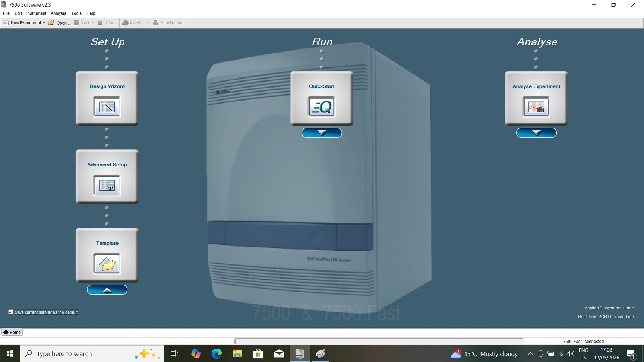Show hidden system tray icons

point(530,353)
